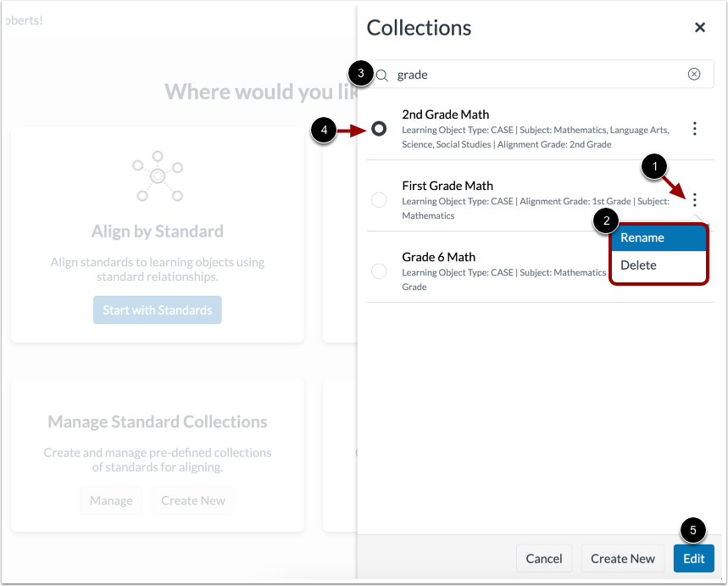Image resolution: width=728 pixels, height=586 pixels.
Task: Open options menu for 2nd Grade Math
Action: 695,128
